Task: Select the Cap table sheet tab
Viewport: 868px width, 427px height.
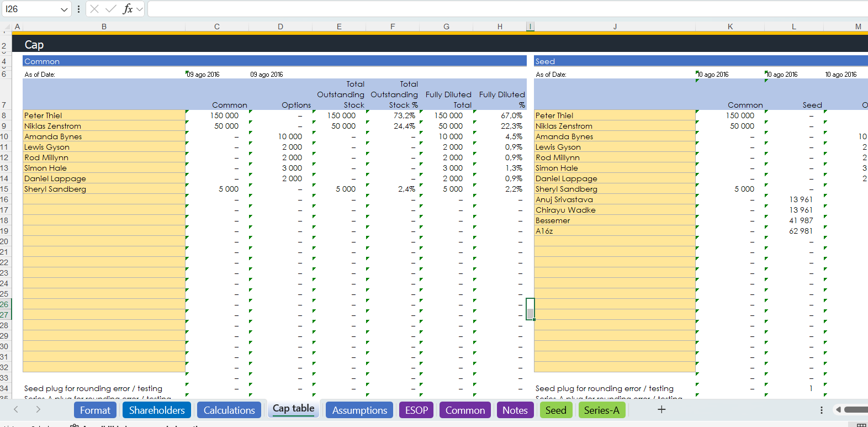Action: 294,409
